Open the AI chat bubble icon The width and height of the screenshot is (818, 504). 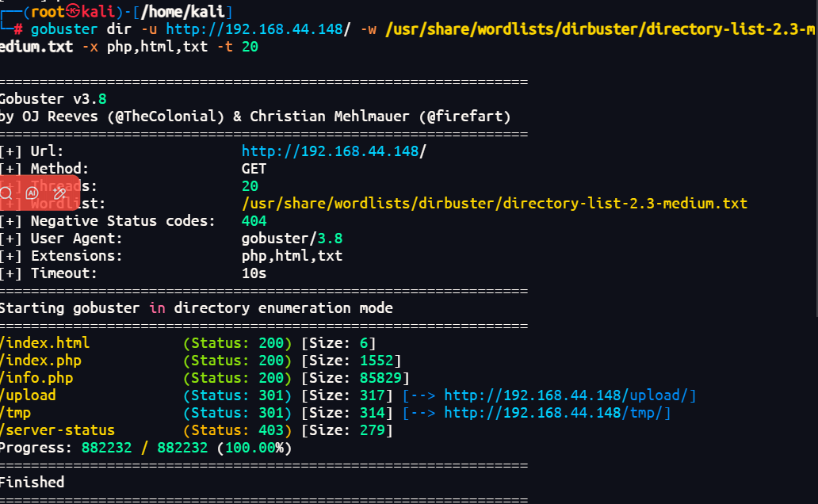coord(32,193)
